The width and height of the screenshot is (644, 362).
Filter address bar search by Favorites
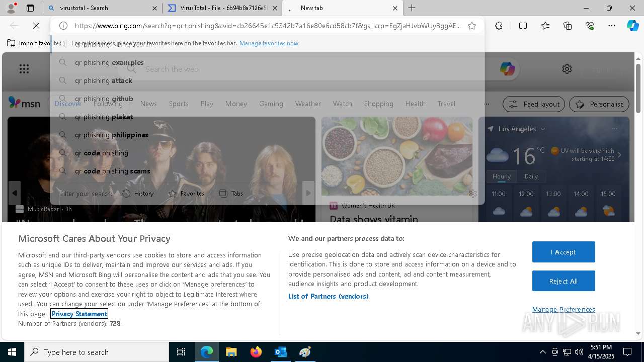coord(187,194)
